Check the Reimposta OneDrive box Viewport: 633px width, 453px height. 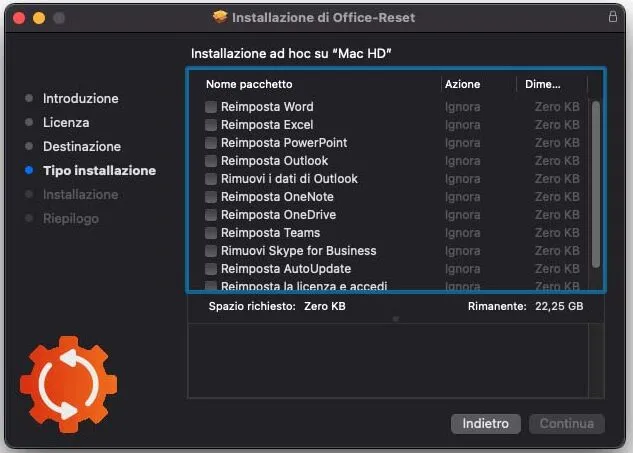pyautogui.click(x=211, y=215)
